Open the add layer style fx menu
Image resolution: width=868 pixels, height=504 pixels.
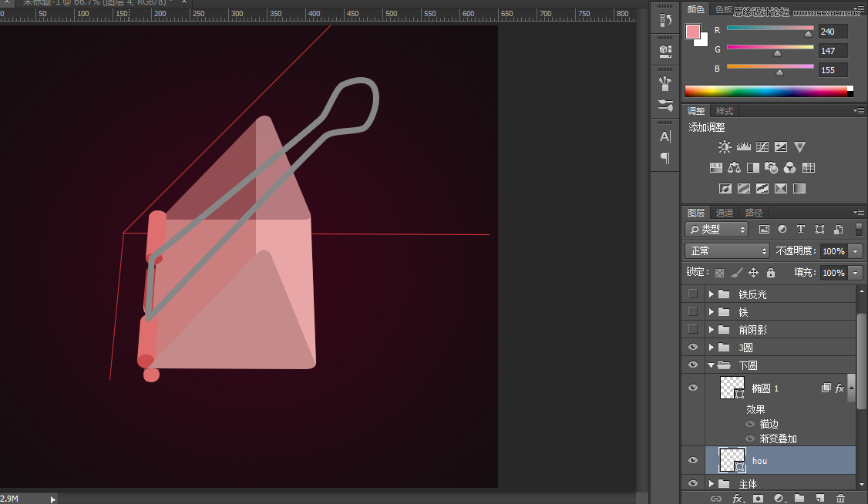738,499
